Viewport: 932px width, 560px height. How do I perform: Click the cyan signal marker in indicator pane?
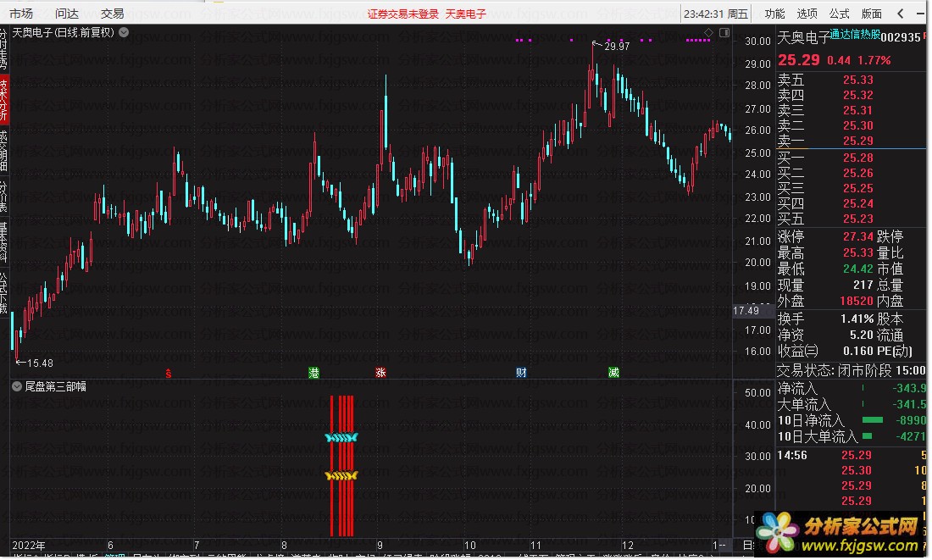click(341, 437)
